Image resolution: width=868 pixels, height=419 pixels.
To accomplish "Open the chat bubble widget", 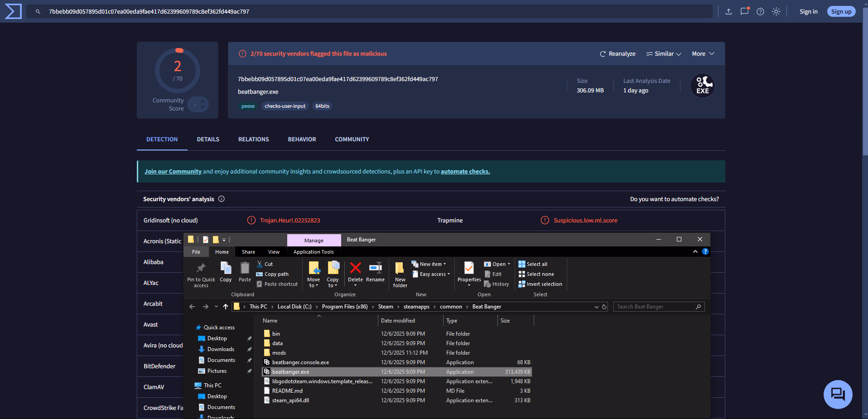I will [838, 394].
